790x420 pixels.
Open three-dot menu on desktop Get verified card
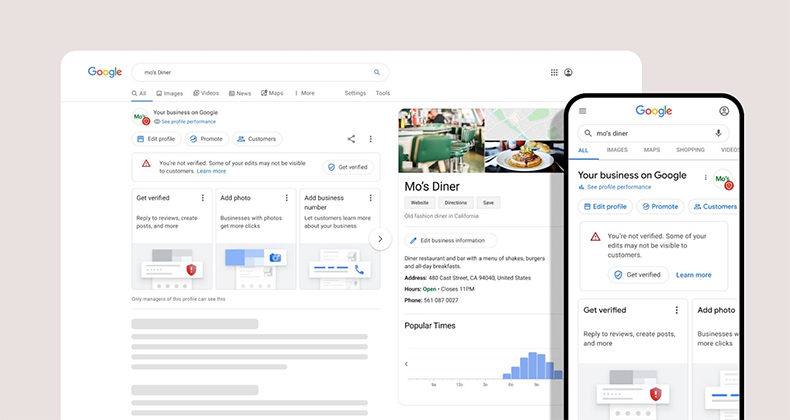click(x=203, y=198)
